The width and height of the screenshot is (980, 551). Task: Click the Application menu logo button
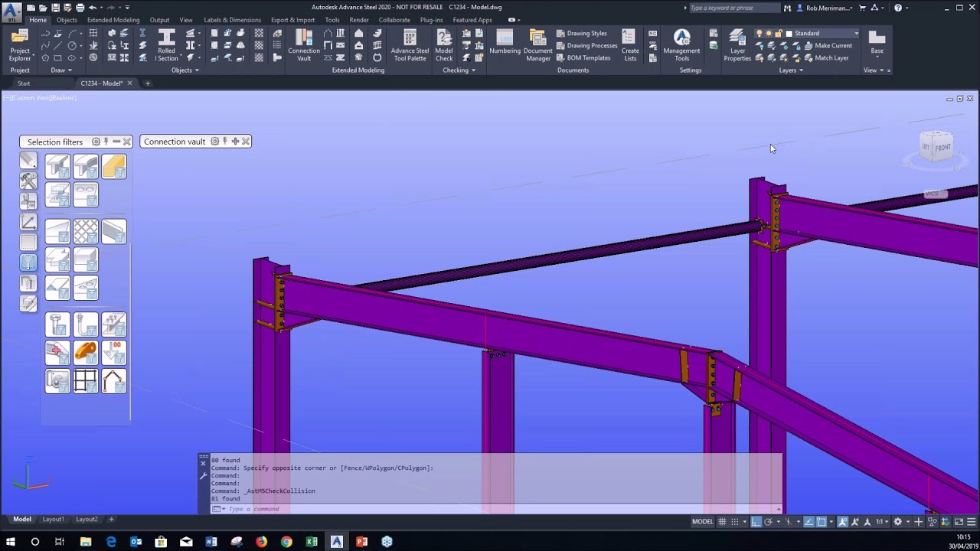click(x=12, y=12)
